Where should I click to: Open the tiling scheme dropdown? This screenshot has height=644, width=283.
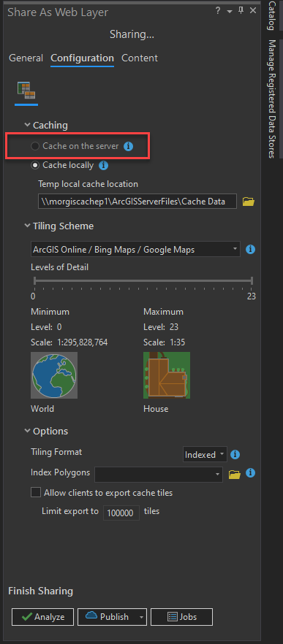[x=136, y=249]
